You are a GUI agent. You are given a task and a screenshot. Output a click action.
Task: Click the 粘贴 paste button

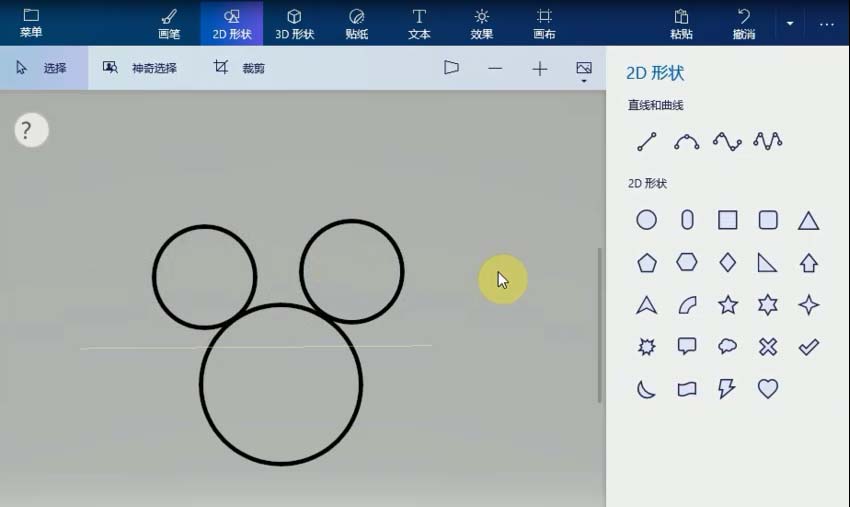(x=681, y=23)
